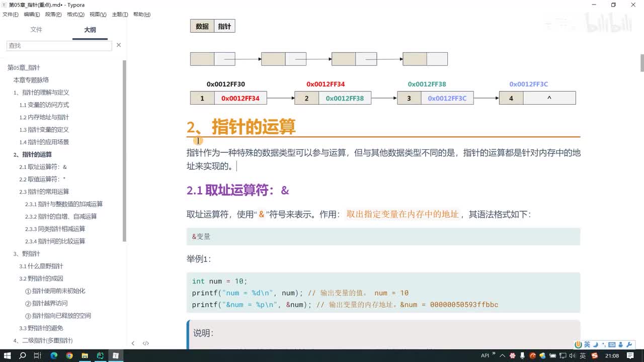Jump to outline item 本章专题脉络

click(x=31, y=80)
